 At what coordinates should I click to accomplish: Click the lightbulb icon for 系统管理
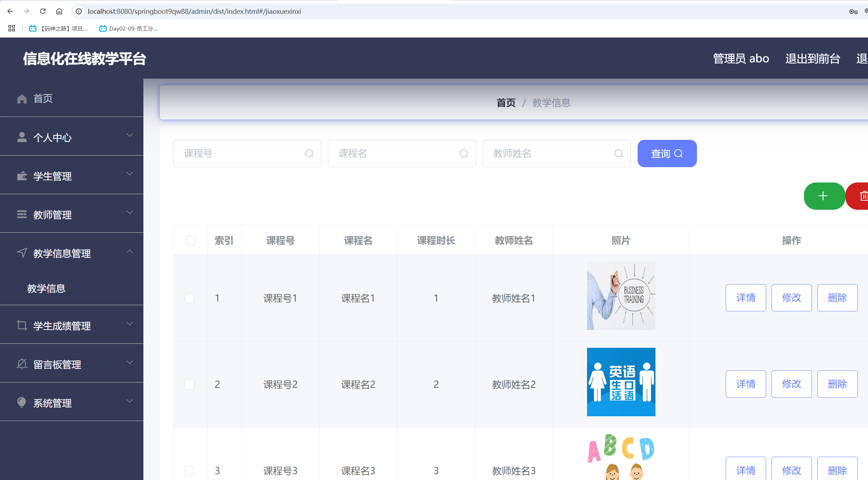21,402
